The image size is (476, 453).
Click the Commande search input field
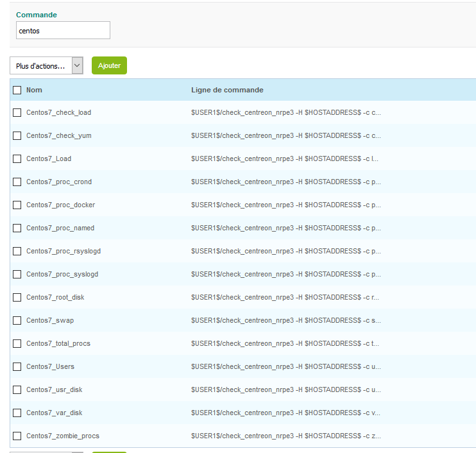[x=63, y=30]
